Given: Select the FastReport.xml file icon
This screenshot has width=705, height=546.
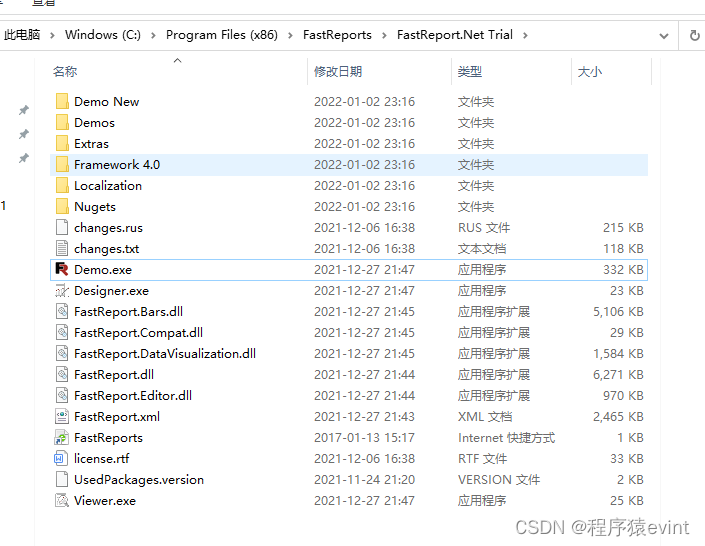Looking at the screenshot, I should [x=62, y=416].
